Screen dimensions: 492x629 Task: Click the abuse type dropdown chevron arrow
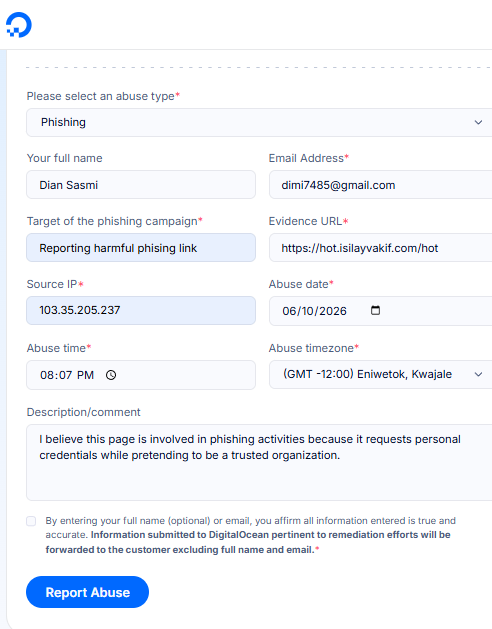478,122
